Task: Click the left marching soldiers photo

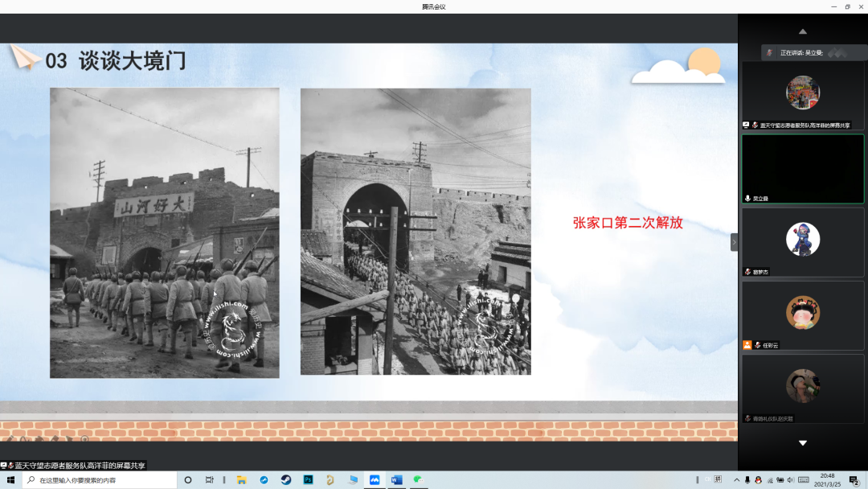Action: (165, 232)
